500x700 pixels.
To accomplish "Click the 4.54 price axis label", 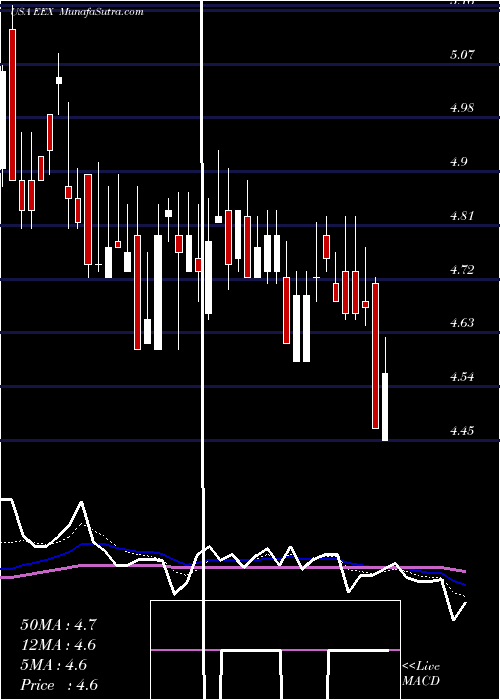I will point(462,377).
